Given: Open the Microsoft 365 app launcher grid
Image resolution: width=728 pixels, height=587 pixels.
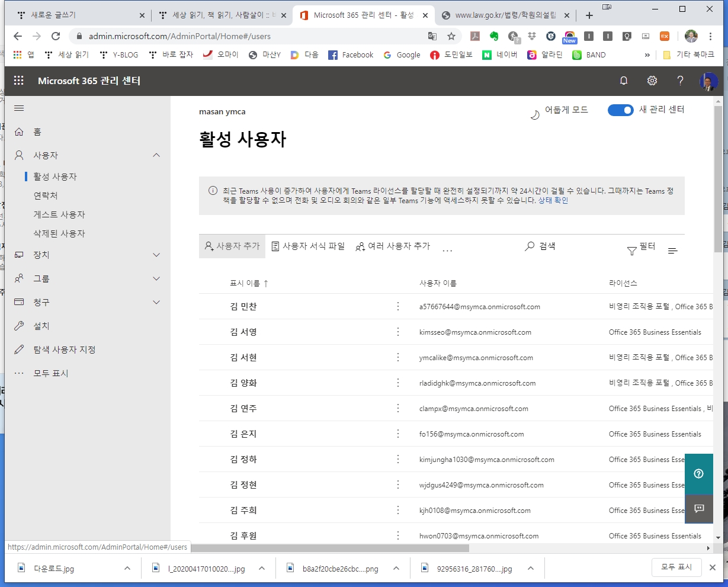Looking at the screenshot, I should point(19,81).
